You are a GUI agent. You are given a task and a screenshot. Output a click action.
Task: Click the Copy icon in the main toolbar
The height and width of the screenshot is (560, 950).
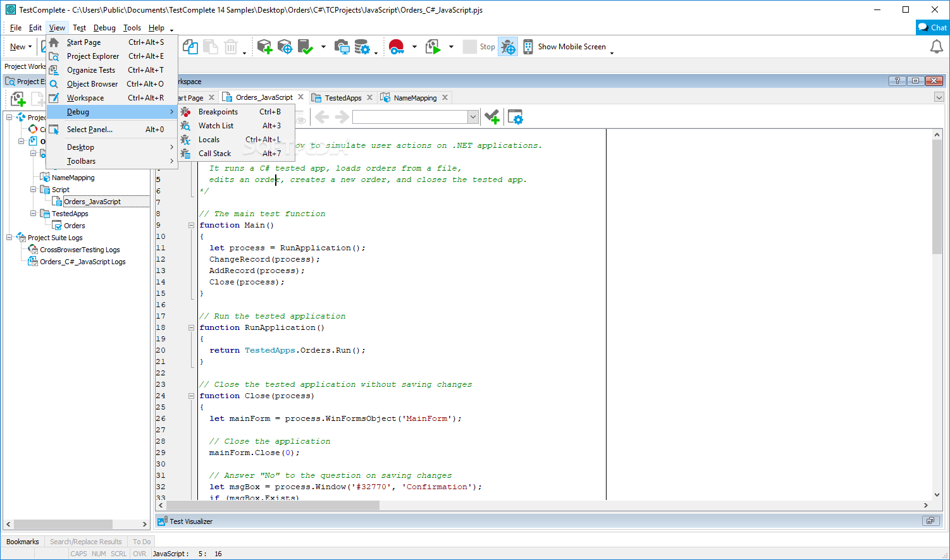190,47
